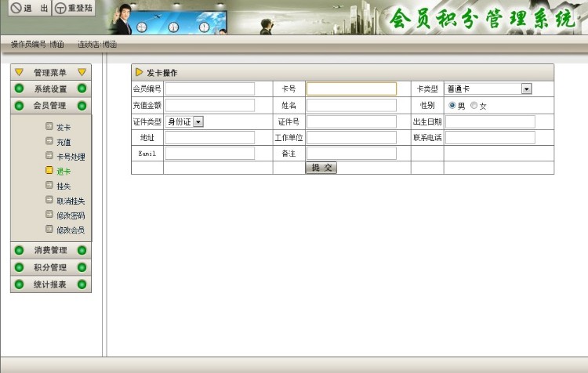
Task: Open the 卡类型 dropdown showing 普通卡
Action: pos(488,89)
